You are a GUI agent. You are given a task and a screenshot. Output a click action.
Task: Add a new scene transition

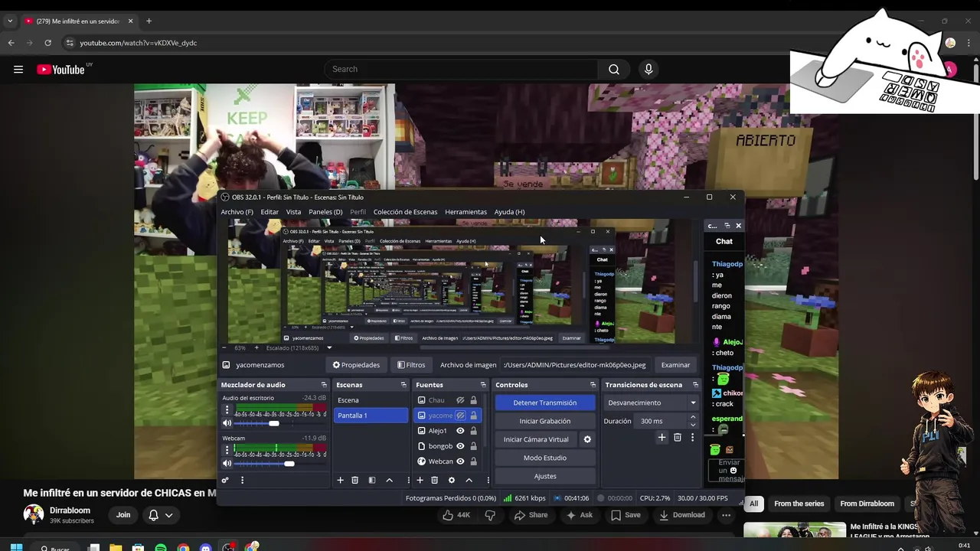pyautogui.click(x=661, y=437)
